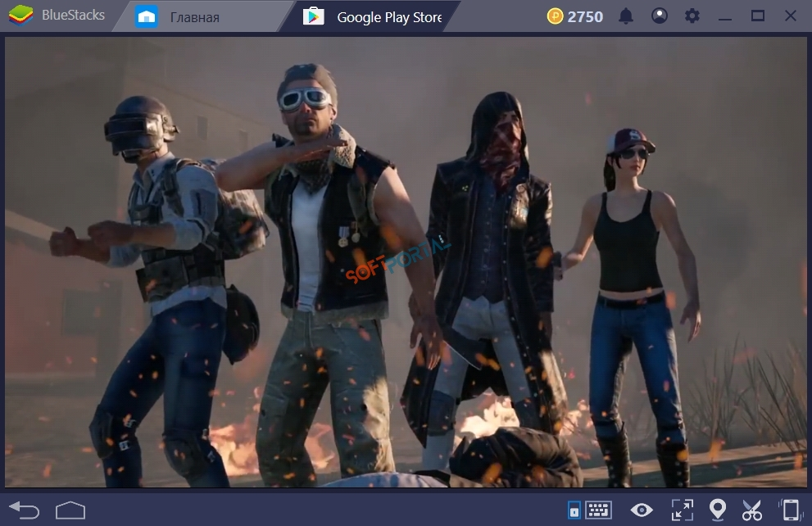
Task: Close the BlueStacks window
Action: click(x=790, y=16)
